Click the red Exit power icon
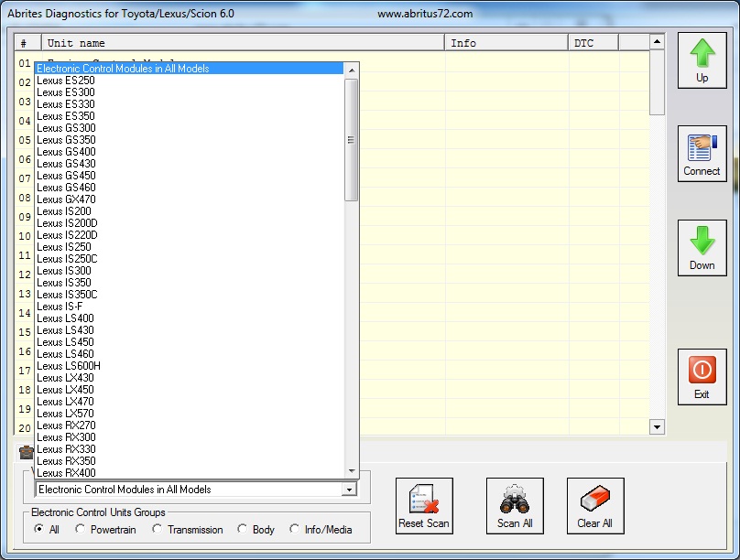 click(702, 370)
